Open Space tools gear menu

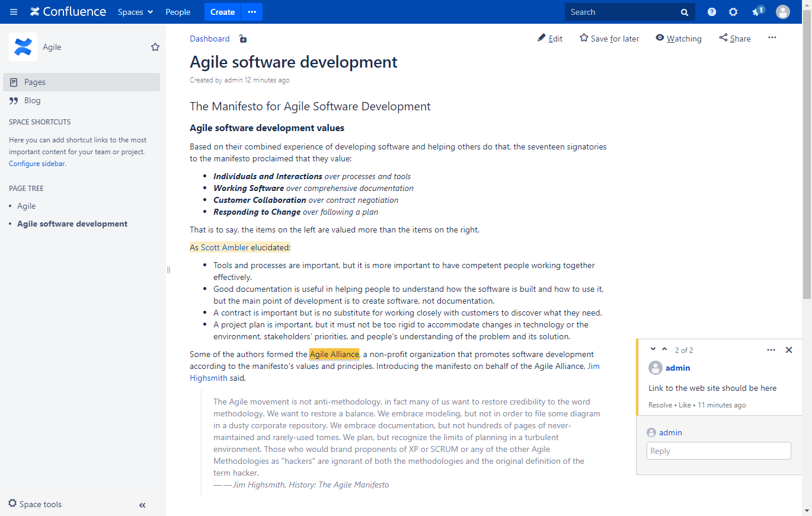(35, 504)
